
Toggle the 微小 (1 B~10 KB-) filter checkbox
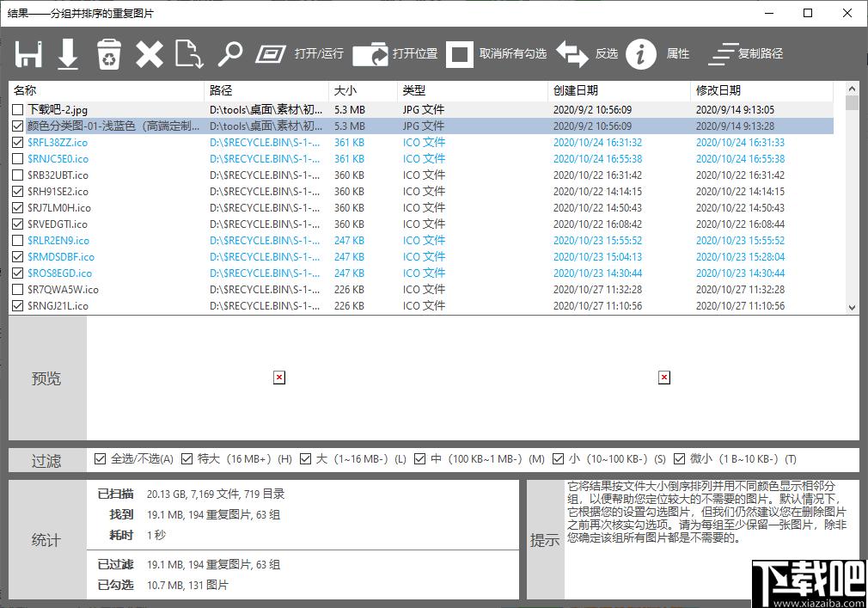click(x=680, y=458)
